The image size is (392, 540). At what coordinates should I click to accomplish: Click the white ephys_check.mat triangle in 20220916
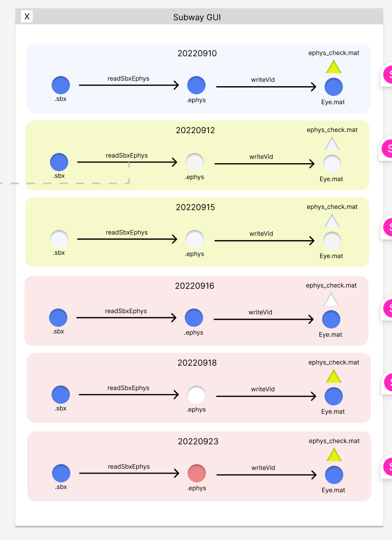pyautogui.click(x=331, y=299)
